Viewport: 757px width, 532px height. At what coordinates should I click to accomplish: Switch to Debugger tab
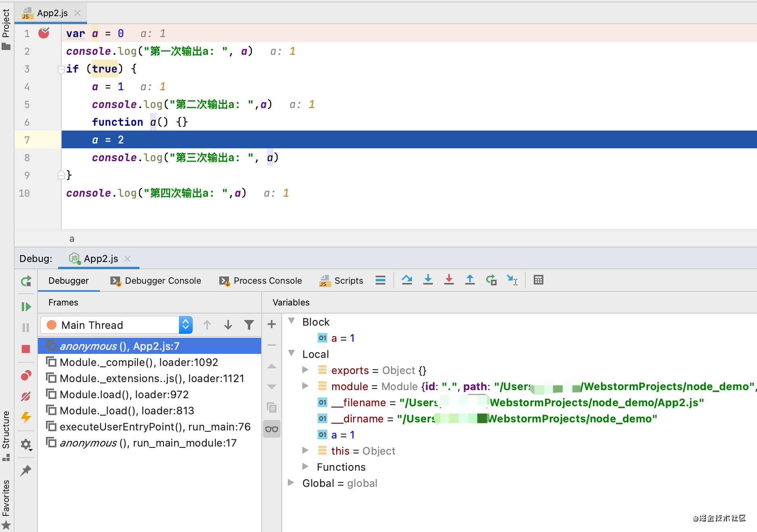pyautogui.click(x=69, y=281)
